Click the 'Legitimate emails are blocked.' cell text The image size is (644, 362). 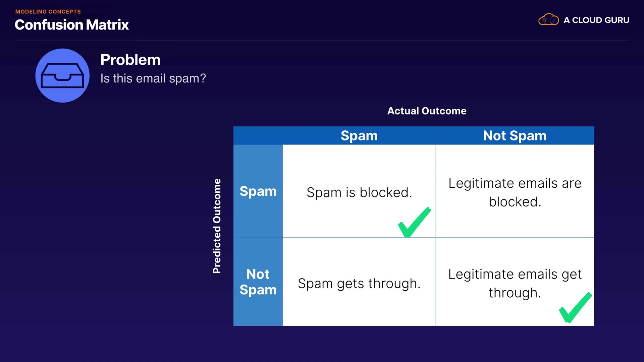(515, 192)
